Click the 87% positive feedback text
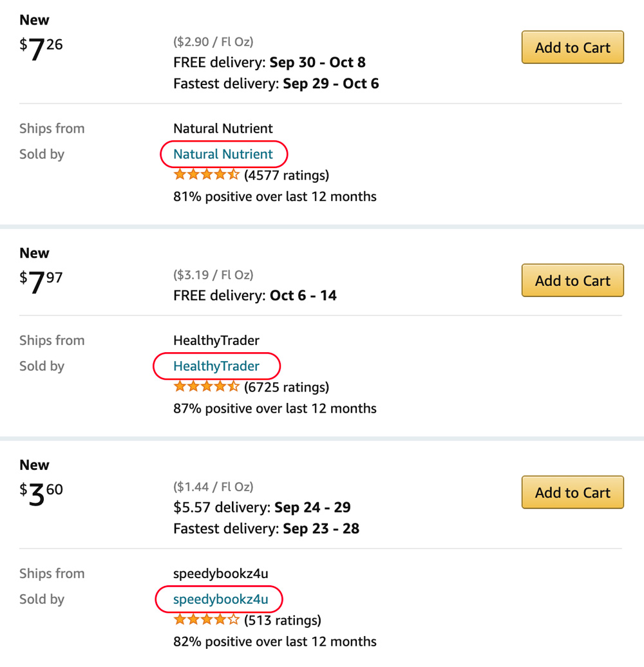The width and height of the screenshot is (644, 667). tap(275, 408)
